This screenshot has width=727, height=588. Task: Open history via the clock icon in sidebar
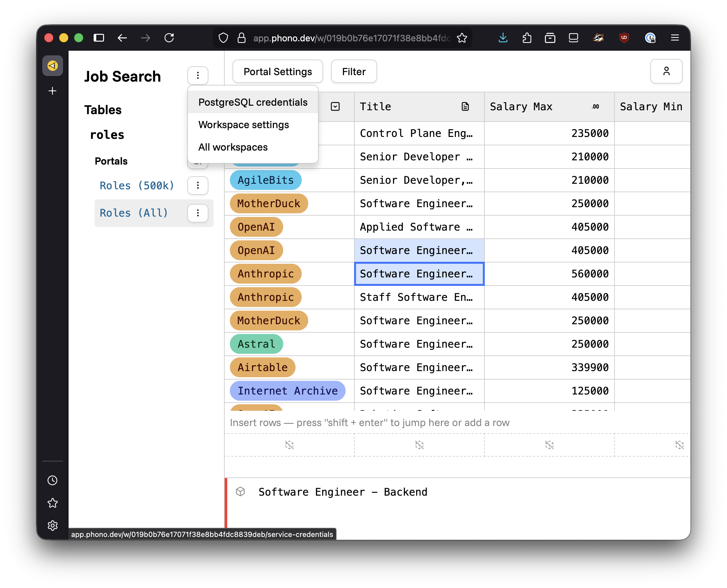(x=52, y=480)
